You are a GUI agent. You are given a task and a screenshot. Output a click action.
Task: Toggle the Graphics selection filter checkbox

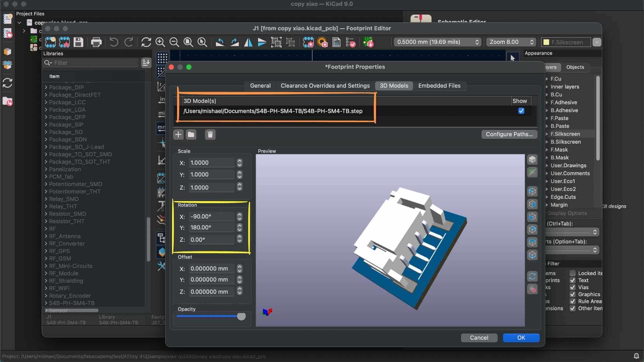573,294
